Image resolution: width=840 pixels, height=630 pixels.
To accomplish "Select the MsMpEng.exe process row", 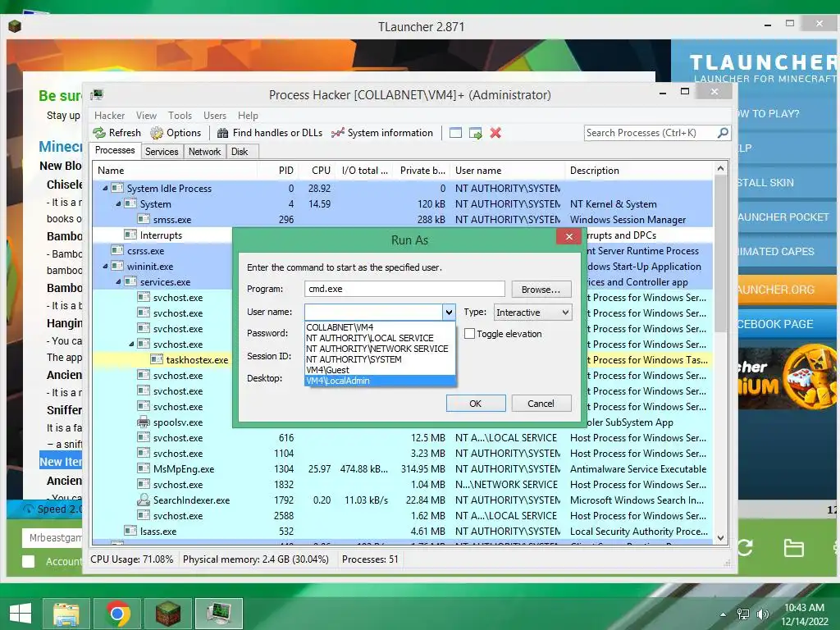I will coord(402,468).
